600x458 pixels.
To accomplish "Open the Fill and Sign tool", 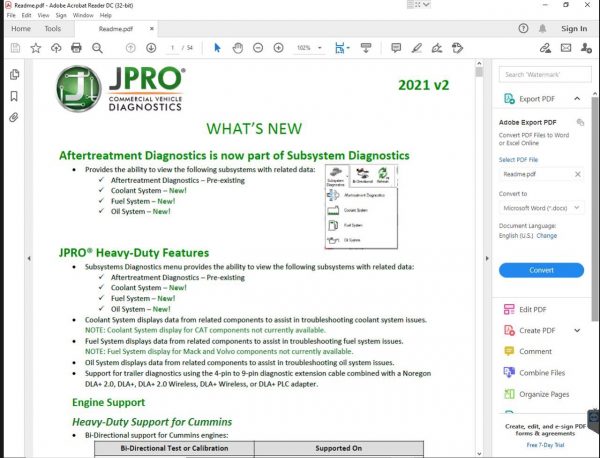I will (x=437, y=48).
